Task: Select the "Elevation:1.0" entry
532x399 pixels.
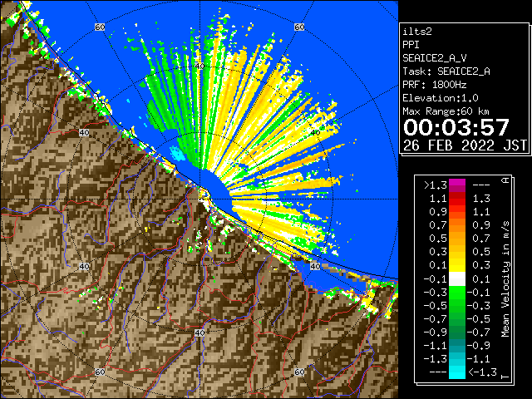Action: click(441, 98)
